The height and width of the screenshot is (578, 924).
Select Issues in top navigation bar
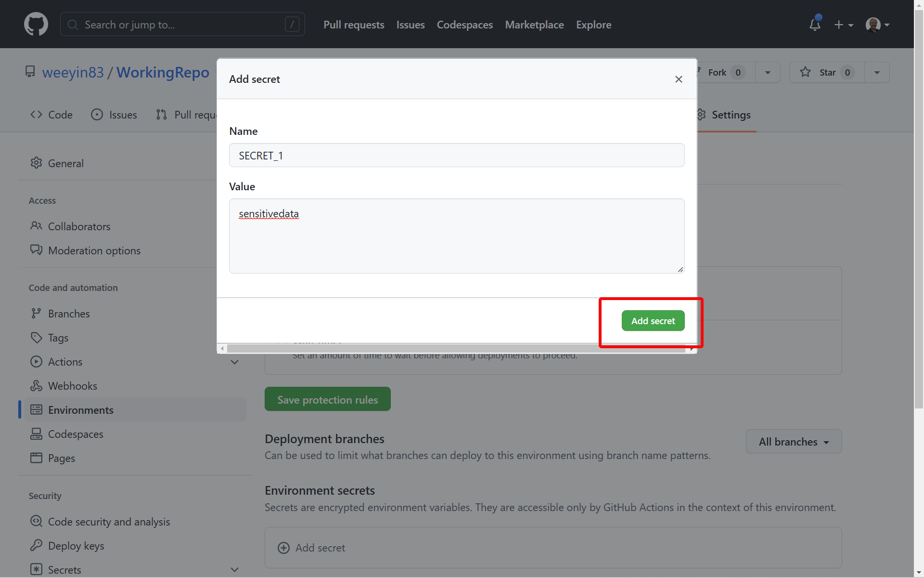tap(411, 25)
